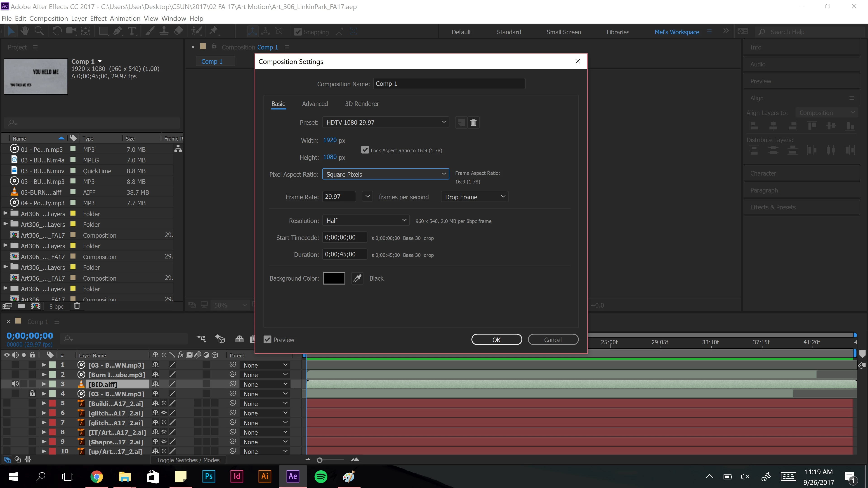This screenshot has width=868, height=488.
Task: Click the Puppet Pin tool
Action: pyautogui.click(x=213, y=31)
